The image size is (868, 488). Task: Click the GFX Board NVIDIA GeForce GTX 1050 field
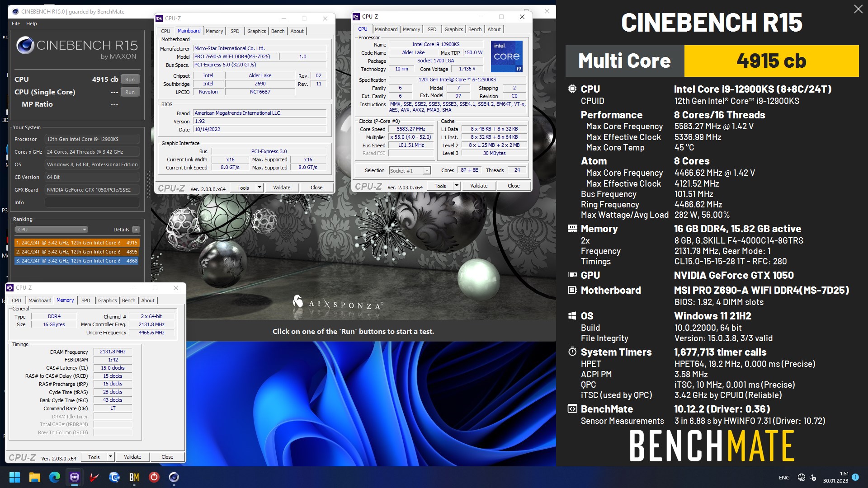(x=92, y=190)
